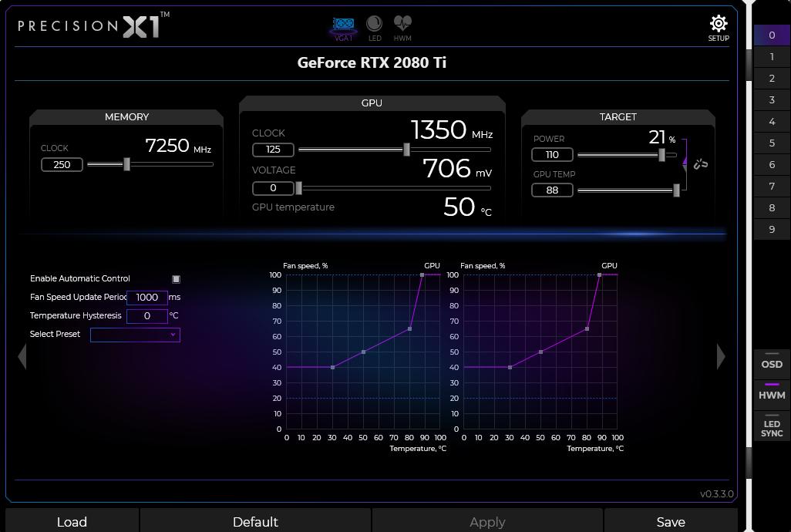Click the voltage offset field 0
This screenshot has width=791, height=532.
tap(273, 188)
